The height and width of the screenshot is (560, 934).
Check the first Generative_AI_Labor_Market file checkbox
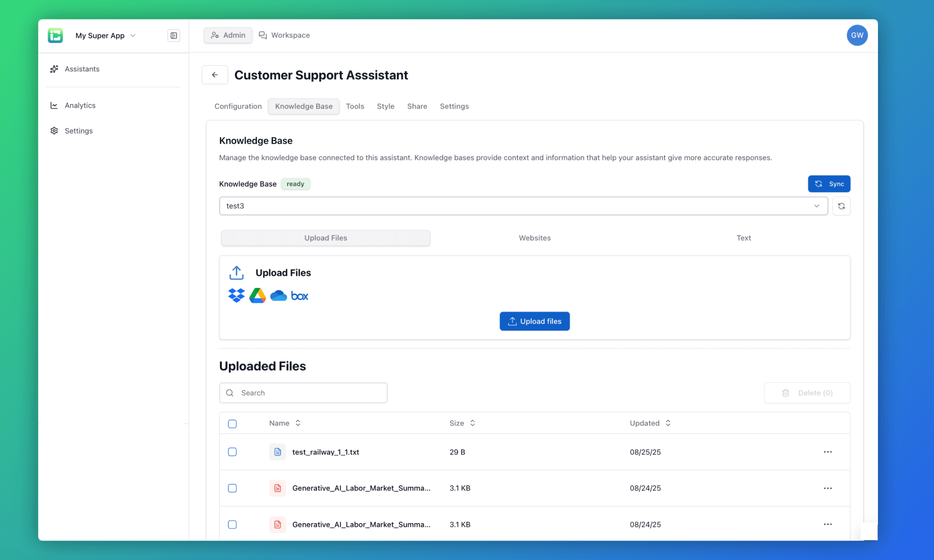coord(232,488)
